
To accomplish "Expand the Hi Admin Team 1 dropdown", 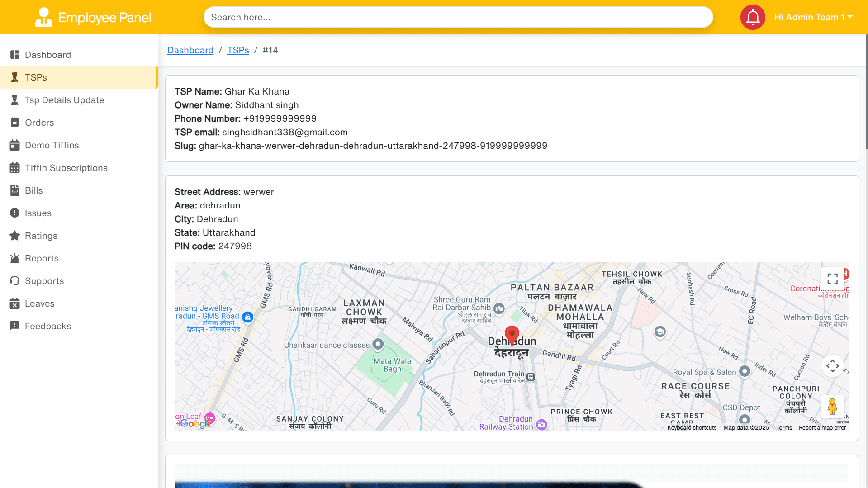I will 813,17.
